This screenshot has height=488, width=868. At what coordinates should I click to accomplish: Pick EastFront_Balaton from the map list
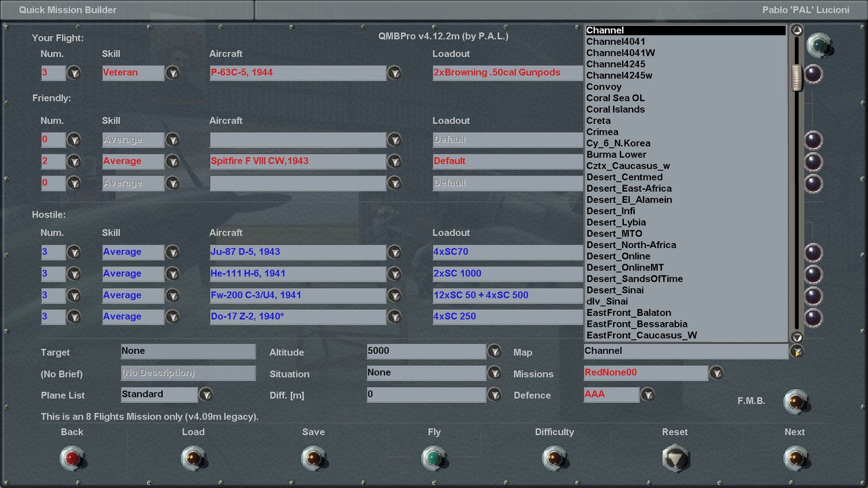click(628, 313)
